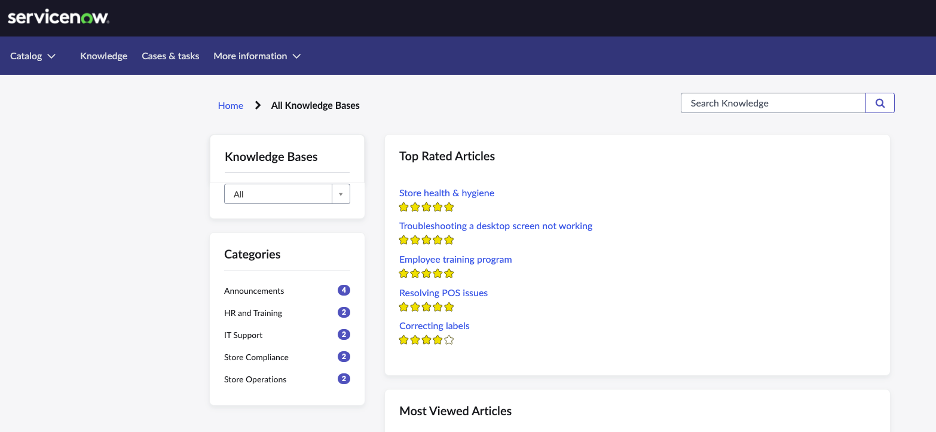Expand the More information menu
The height and width of the screenshot is (432, 936).
pos(257,56)
